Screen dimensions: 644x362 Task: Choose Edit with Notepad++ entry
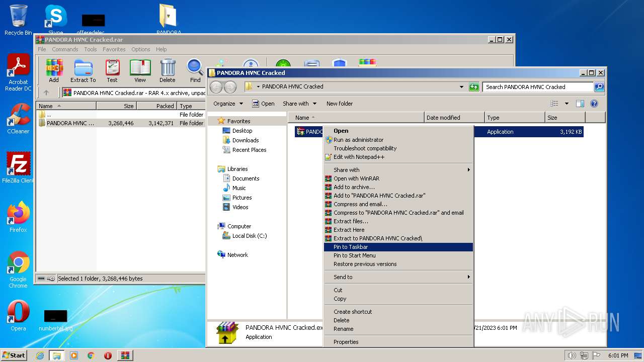pyautogui.click(x=398, y=157)
